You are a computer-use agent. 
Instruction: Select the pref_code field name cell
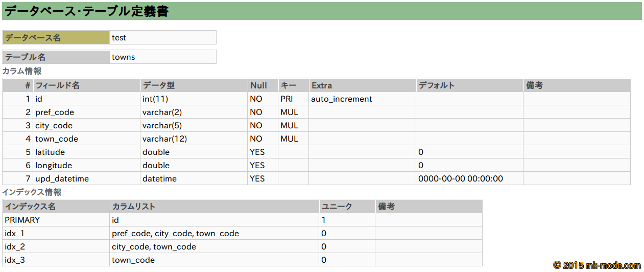tap(55, 112)
